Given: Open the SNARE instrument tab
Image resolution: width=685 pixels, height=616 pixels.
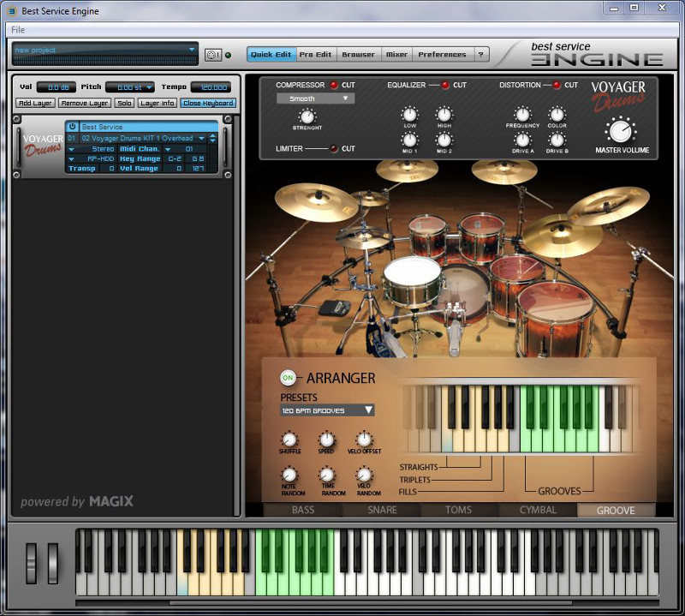Looking at the screenshot, I should coord(382,510).
